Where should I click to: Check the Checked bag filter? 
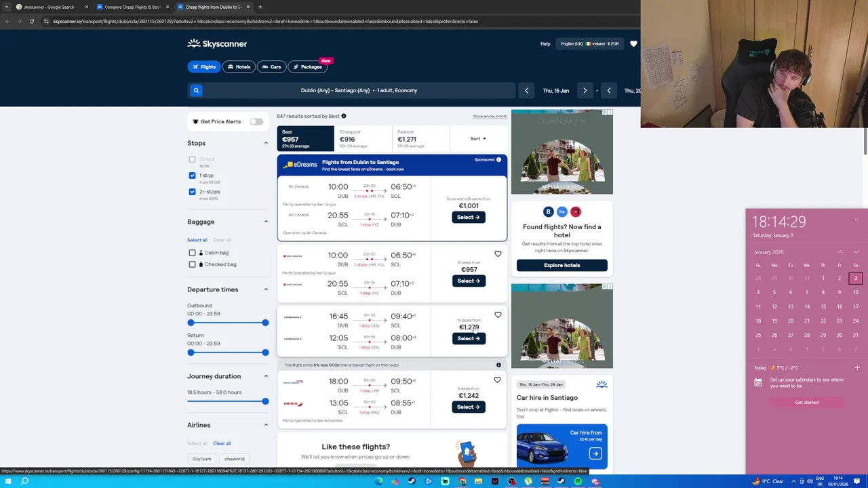(x=192, y=264)
